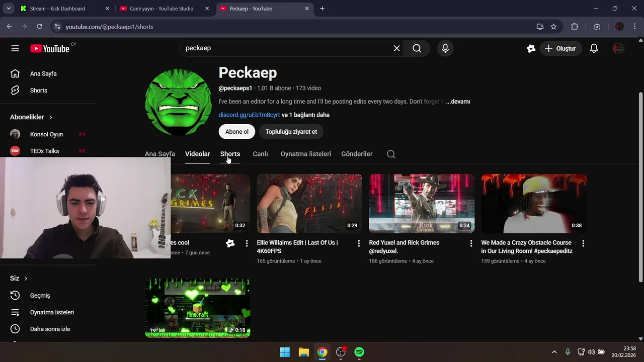Screen dimensions: 644x362
Task: Open Spotify from taskbar
Action: [x=359, y=352]
